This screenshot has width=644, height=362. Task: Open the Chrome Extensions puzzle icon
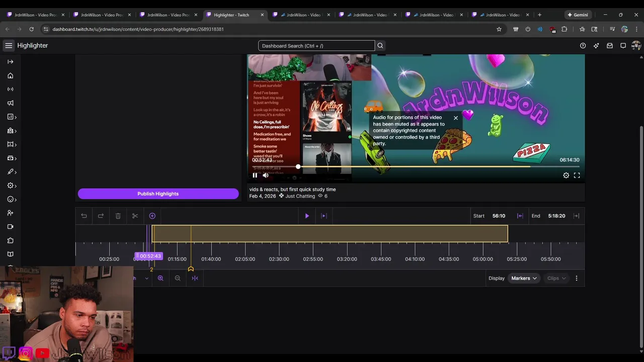click(x=564, y=29)
